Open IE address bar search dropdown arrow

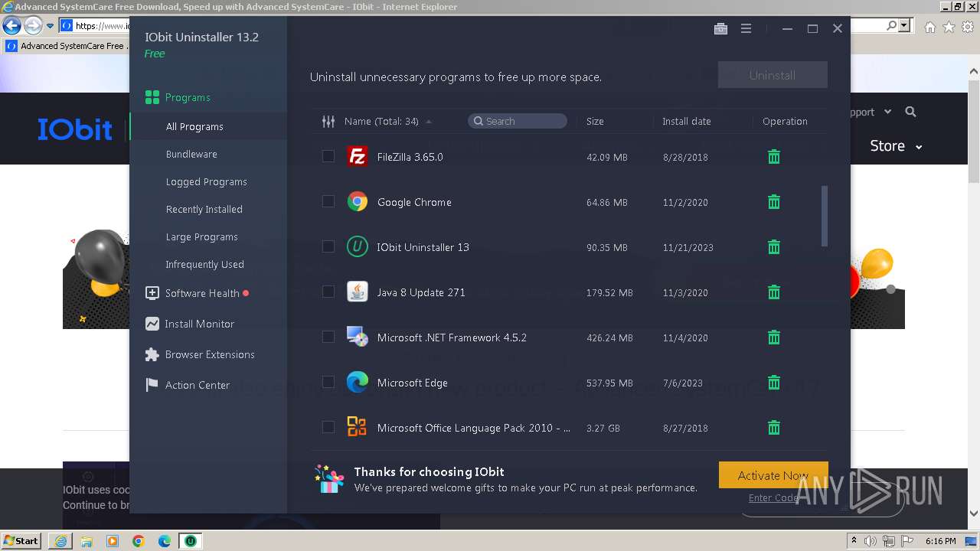click(904, 26)
